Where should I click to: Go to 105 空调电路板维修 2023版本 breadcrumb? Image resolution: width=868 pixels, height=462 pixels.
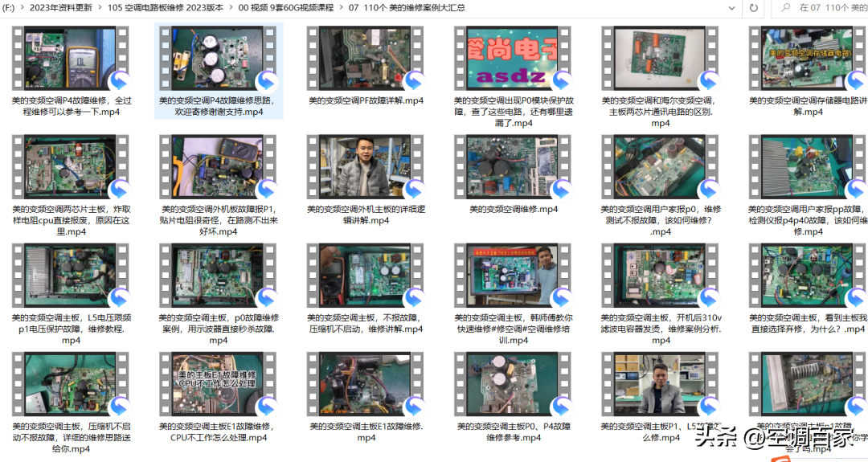click(166, 8)
